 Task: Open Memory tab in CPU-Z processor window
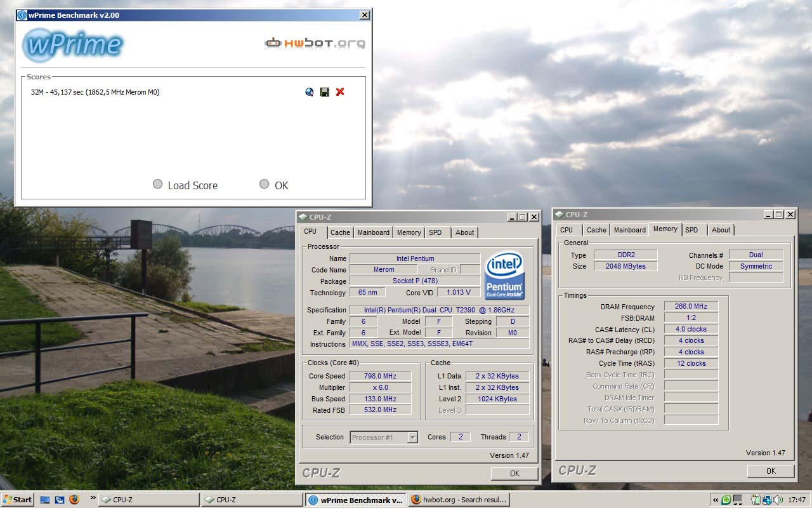coord(409,232)
